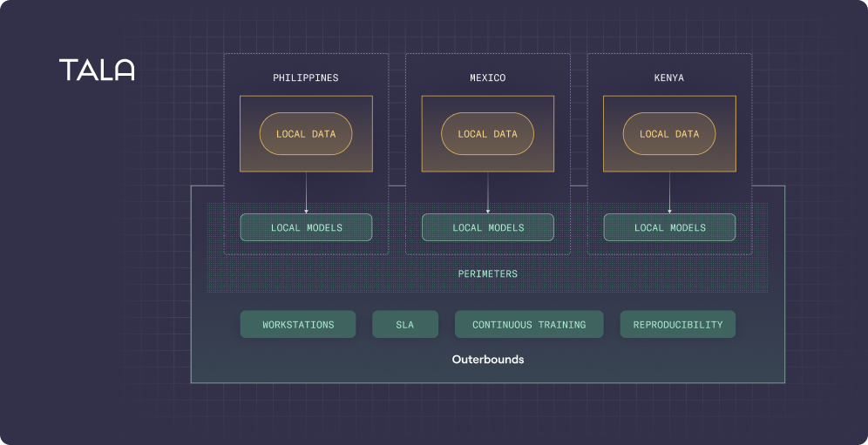The width and height of the screenshot is (868, 445).
Task: Open the Mexico LOCAL MODELS box
Action: [x=488, y=227]
